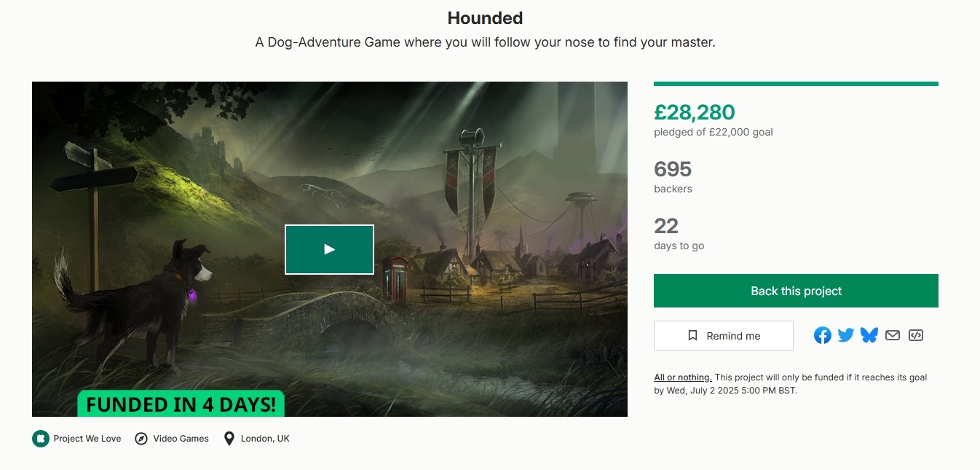Viewport: 980px width, 470px height.
Task: Share project on Twitter bird icon
Action: point(846,335)
